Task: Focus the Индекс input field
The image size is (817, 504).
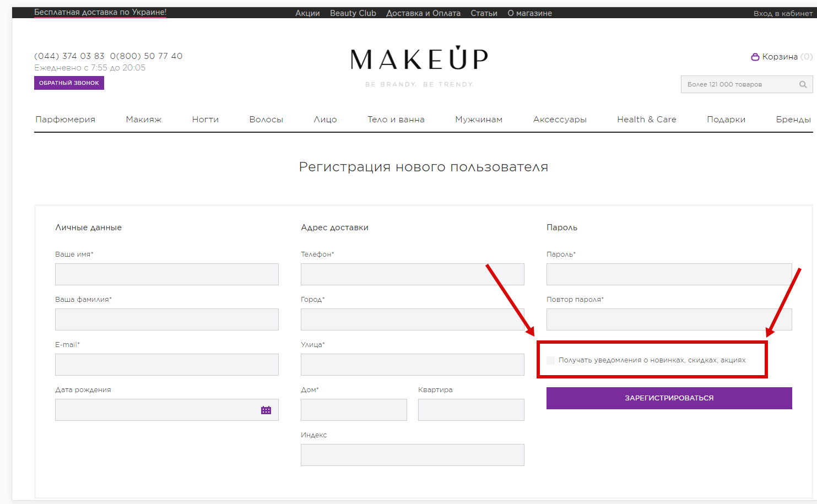Action: click(x=412, y=455)
